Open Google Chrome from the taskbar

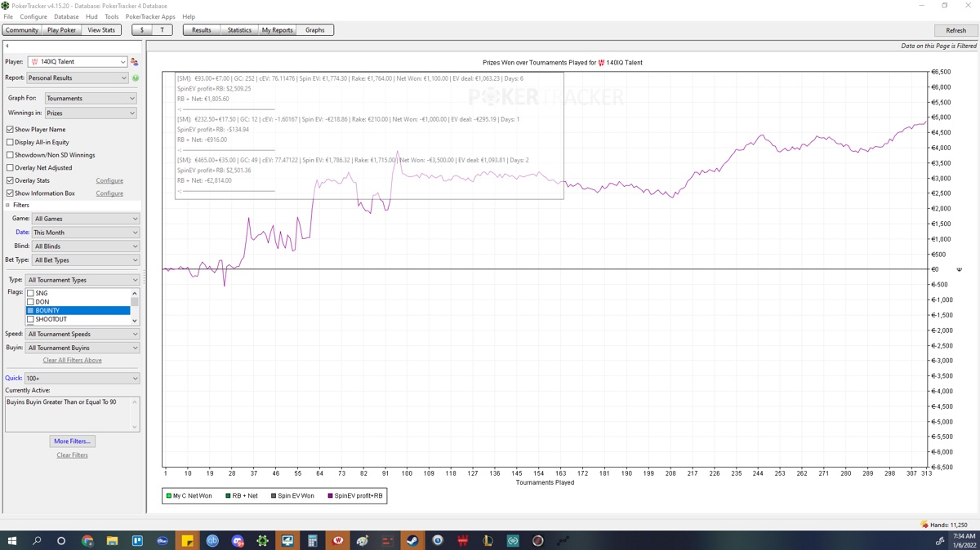pos(87,540)
